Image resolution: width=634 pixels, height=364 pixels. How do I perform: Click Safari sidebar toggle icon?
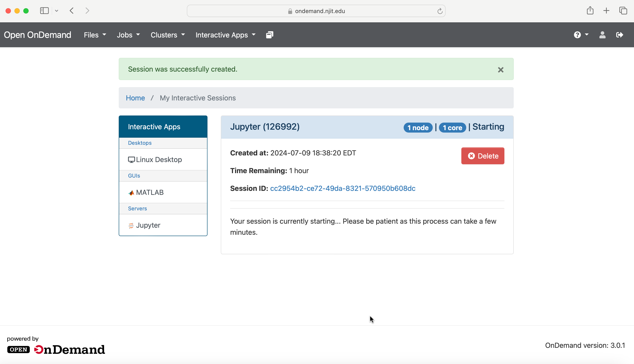pyautogui.click(x=44, y=11)
